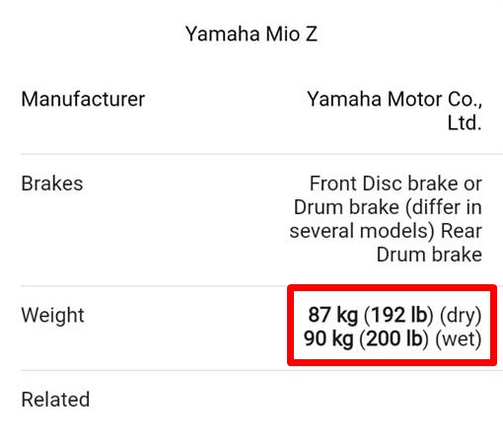
Task: Click the Ltd. text in manufacturer value
Action: 465,123
